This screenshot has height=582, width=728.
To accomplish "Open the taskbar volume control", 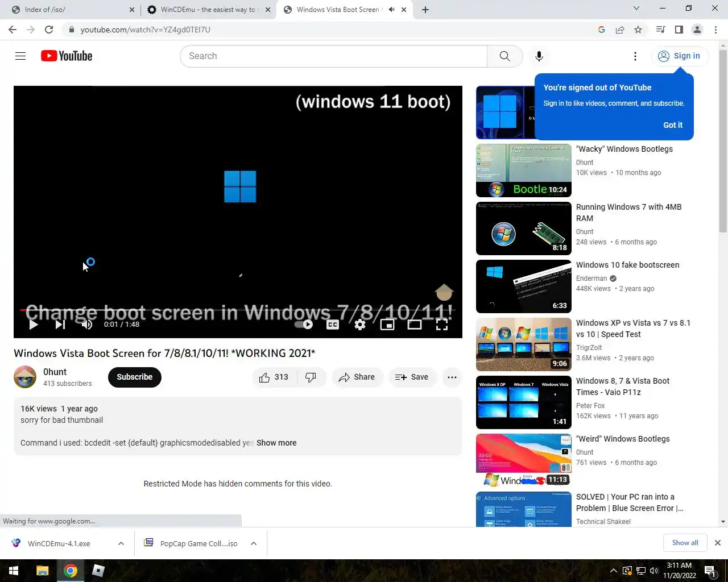I will coord(654,571).
